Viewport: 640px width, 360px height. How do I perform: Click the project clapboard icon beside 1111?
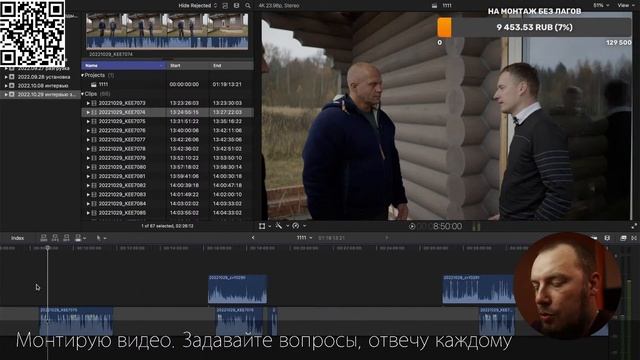(93, 84)
